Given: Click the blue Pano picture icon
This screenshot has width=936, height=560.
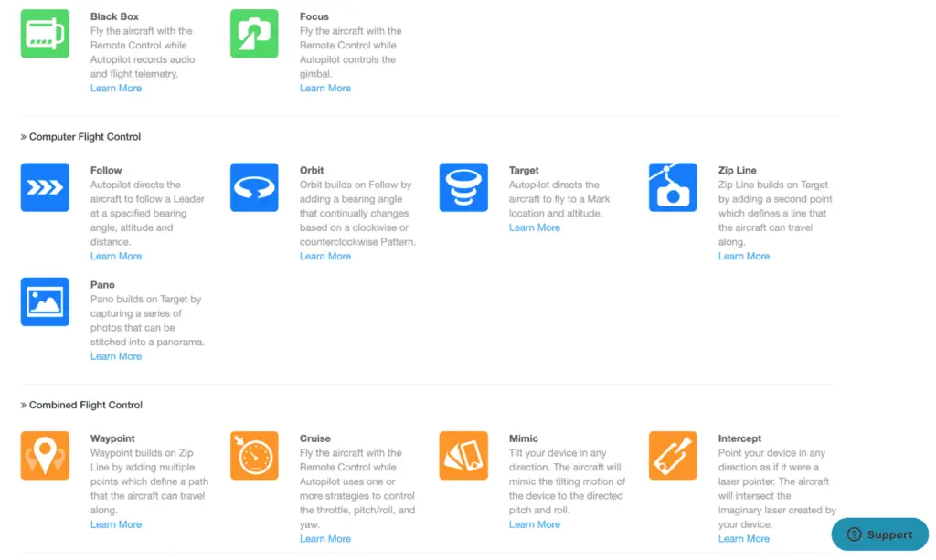Looking at the screenshot, I should (x=45, y=301).
